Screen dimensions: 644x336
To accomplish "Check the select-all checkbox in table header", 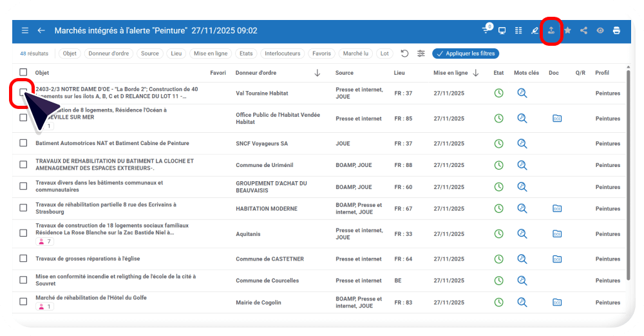I will pos(23,72).
